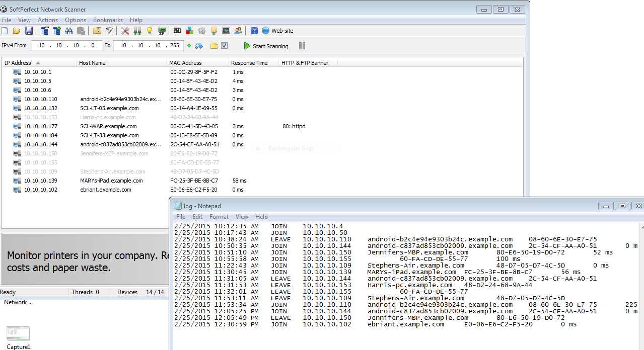This screenshot has height=350, width=644.
Task: Click the binoculars Find icon
Action: click(68, 31)
